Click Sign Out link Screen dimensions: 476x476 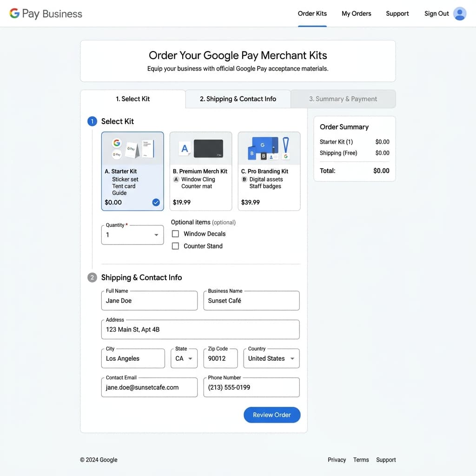(436, 13)
